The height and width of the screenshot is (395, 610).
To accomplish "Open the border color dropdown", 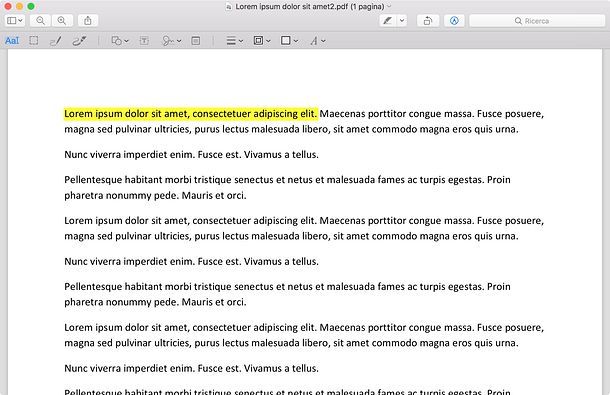I will pos(262,40).
